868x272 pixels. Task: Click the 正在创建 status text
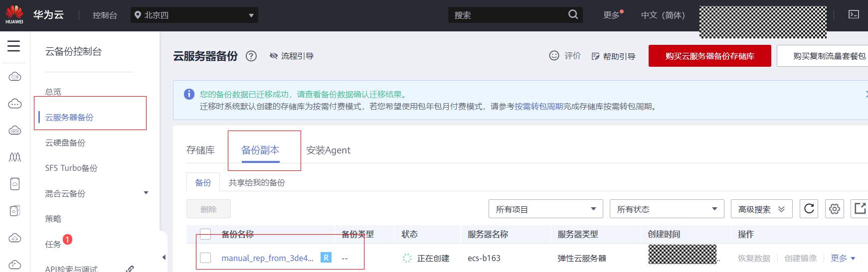point(433,258)
